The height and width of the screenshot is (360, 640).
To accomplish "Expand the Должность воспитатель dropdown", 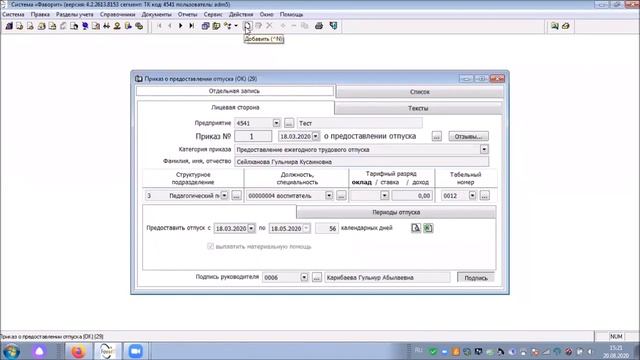I will tap(329, 196).
